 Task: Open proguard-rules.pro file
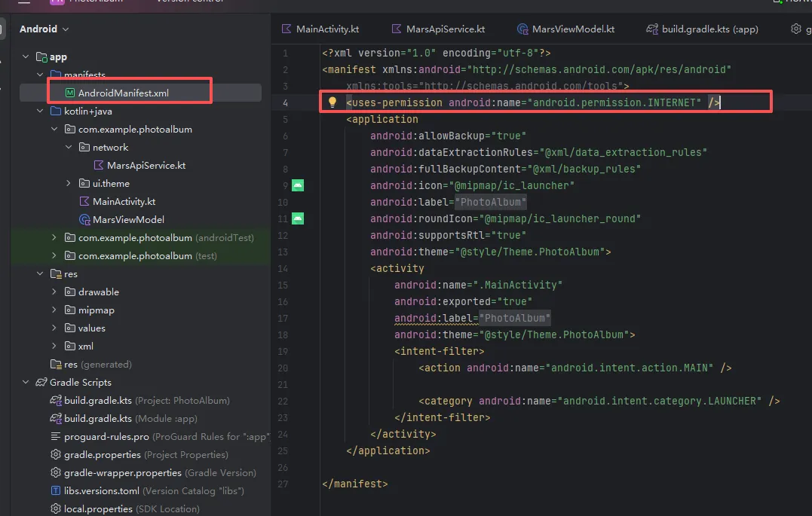(166, 436)
